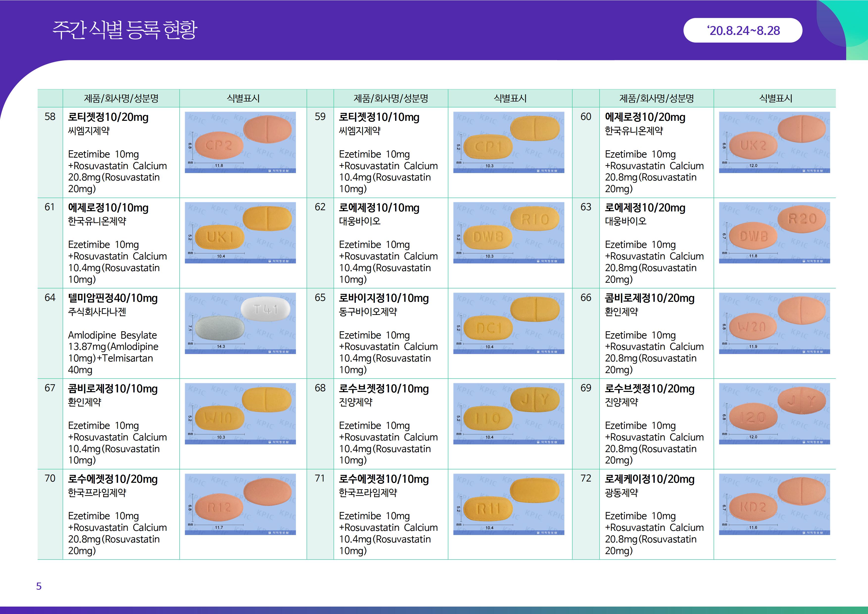Select the KD2 pill photo

pyautogui.click(x=774, y=504)
